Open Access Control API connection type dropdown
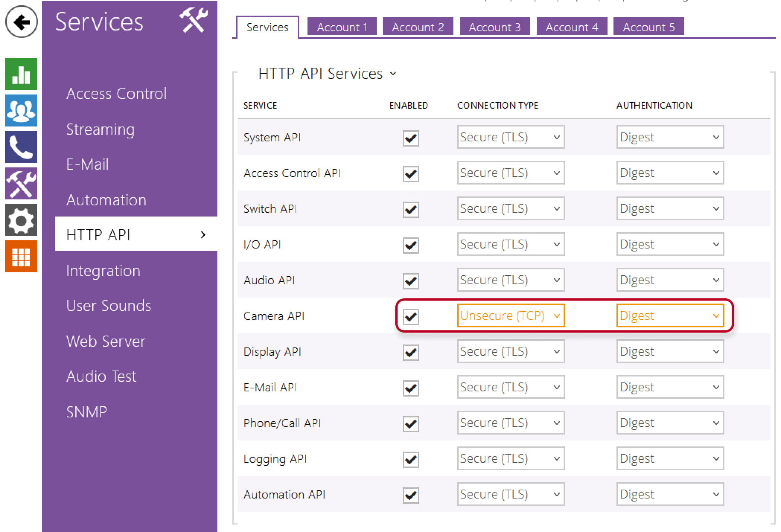The image size is (781, 532). point(511,173)
